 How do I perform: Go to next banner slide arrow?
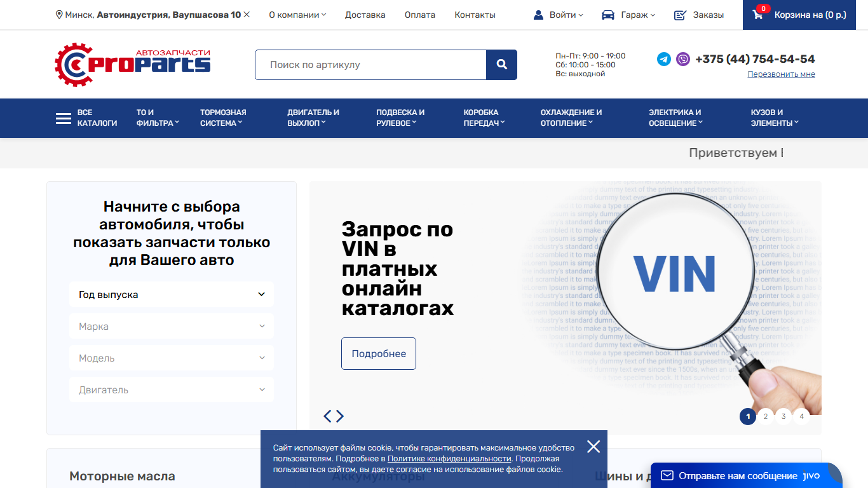340,416
